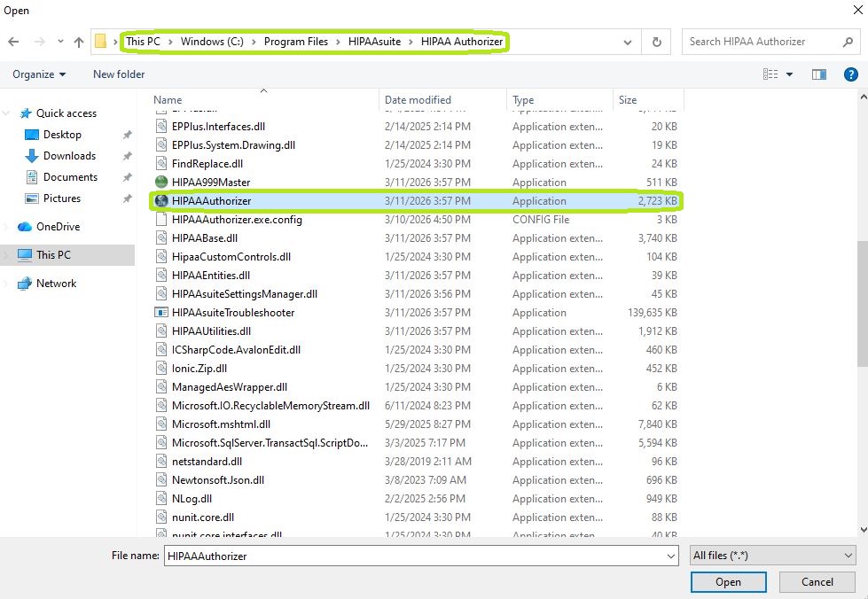Open the recent locations dropdown arrow
The height and width of the screenshot is (599, 868).
[x=60, y=42]
